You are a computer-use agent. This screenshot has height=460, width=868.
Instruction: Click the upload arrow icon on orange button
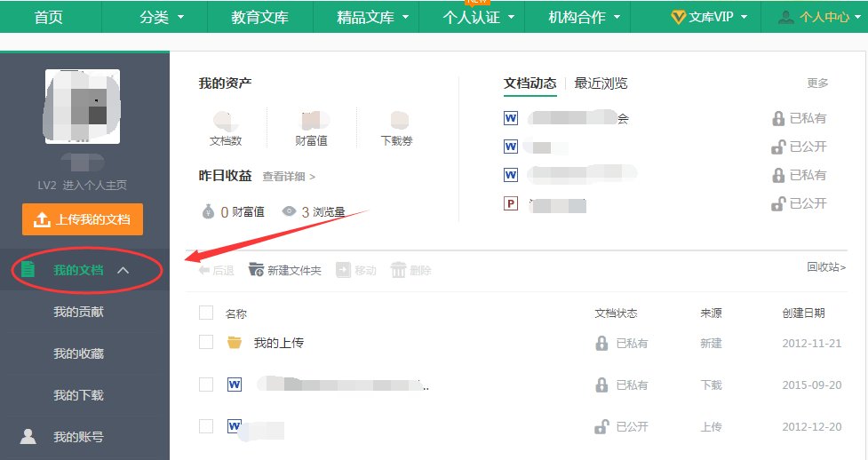pos(42,219)
